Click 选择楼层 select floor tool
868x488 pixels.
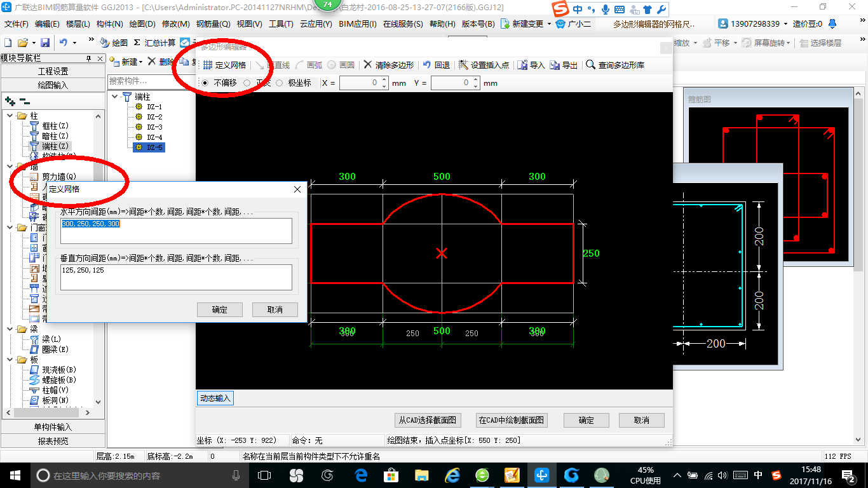click(x=821, y=43)
